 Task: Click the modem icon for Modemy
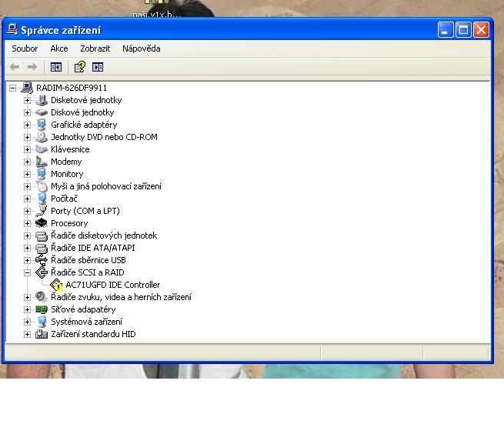[x=42, y=162]
